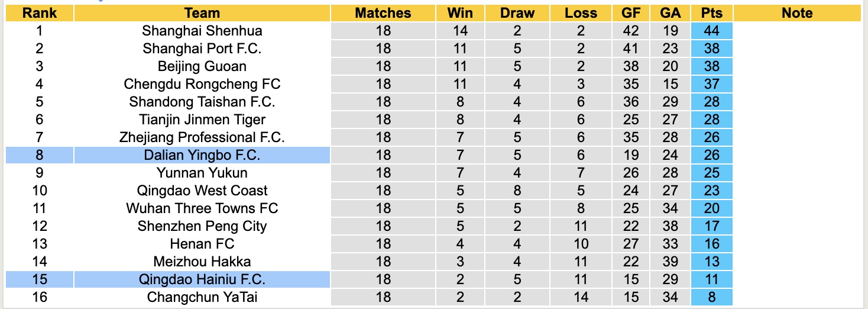Click the Rank column header
The image size is (868, 309).
click(x=39, y=13)
